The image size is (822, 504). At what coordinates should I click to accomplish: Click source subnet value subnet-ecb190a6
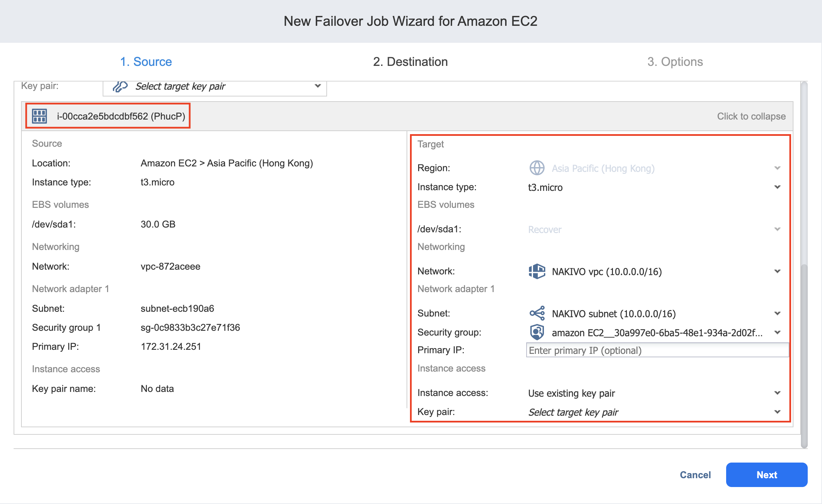(x=177, y=308)
